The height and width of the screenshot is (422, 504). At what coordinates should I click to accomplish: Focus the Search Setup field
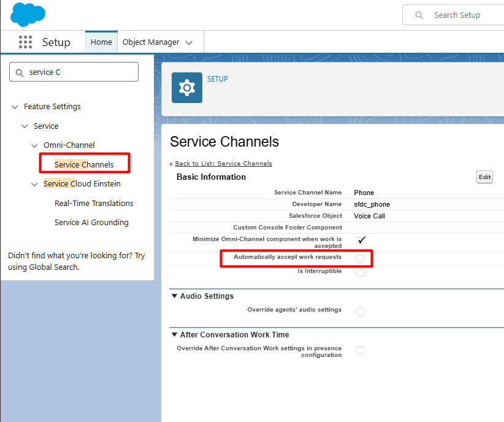point(453,15)
